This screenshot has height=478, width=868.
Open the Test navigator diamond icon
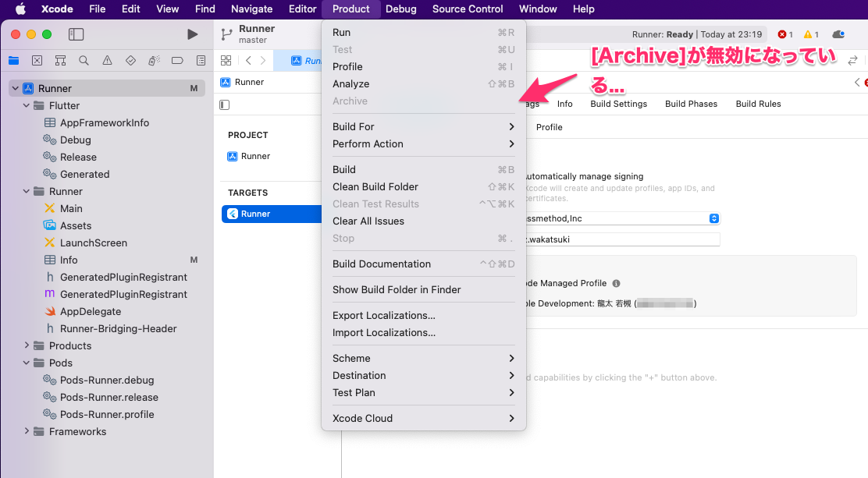coord(130,60)
